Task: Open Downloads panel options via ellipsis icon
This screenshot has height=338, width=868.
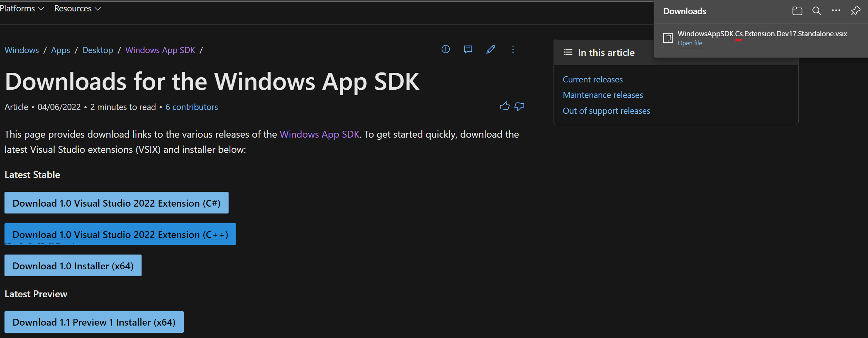Action: 836,11
